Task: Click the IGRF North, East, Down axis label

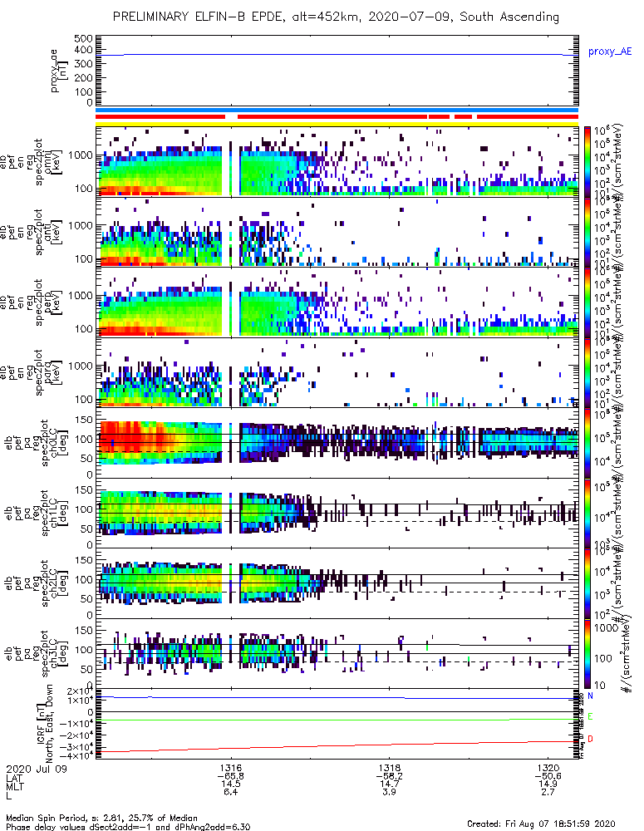Action: click(44, 723)
